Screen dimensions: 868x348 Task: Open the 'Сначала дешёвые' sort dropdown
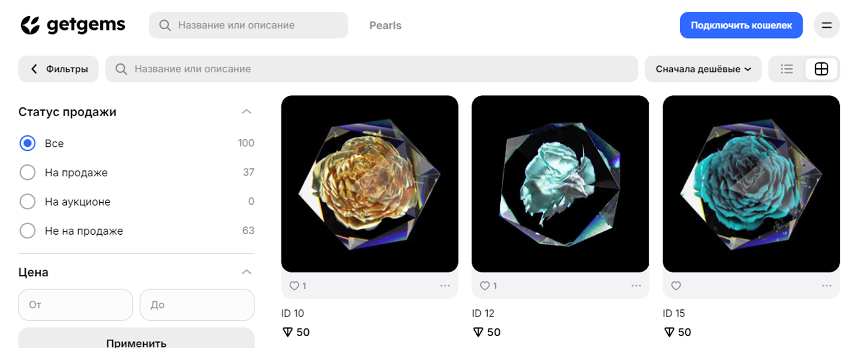(703, 69)
